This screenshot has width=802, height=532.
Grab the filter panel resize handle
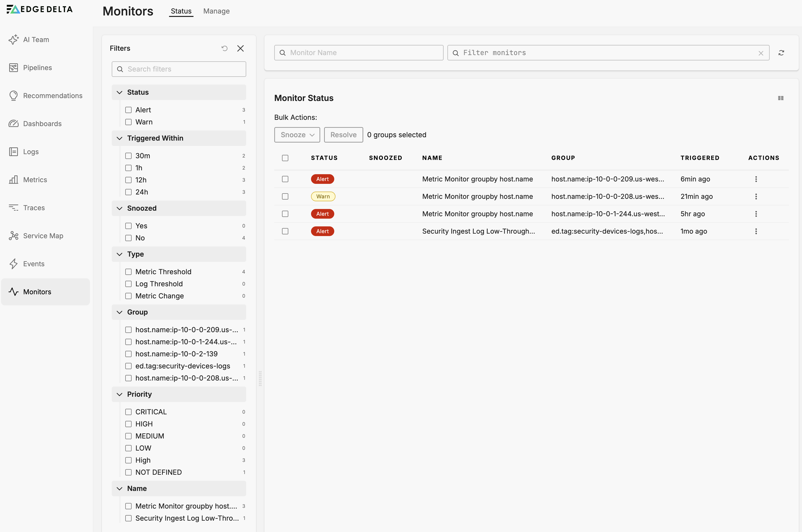[260, 378]
